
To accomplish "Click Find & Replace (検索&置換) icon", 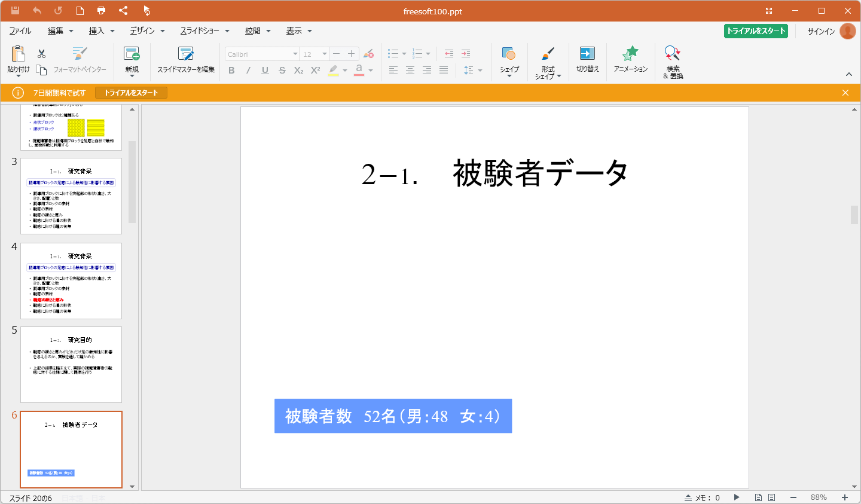I will (673, 54).
